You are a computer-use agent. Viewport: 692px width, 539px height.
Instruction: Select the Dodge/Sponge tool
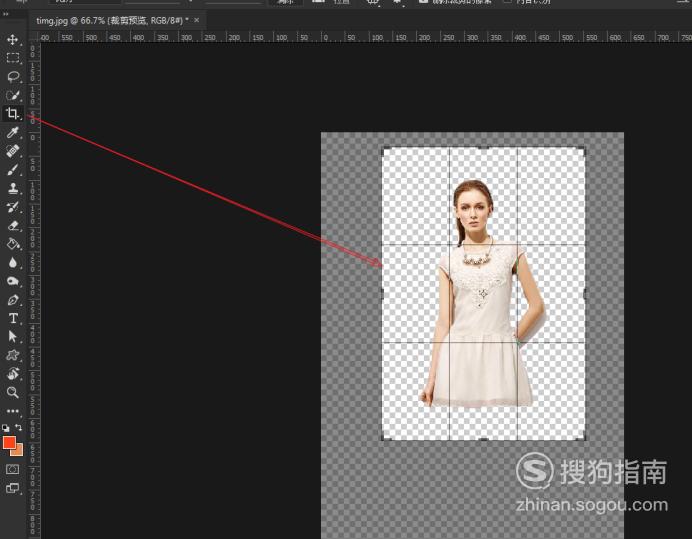(12, 281)
